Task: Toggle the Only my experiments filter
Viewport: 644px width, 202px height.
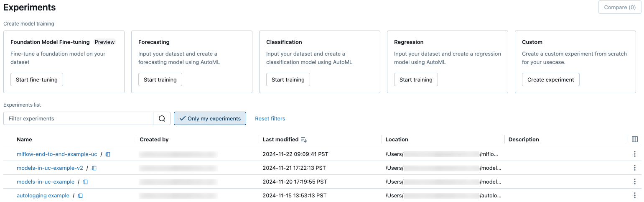Action: tap(210, 118)
